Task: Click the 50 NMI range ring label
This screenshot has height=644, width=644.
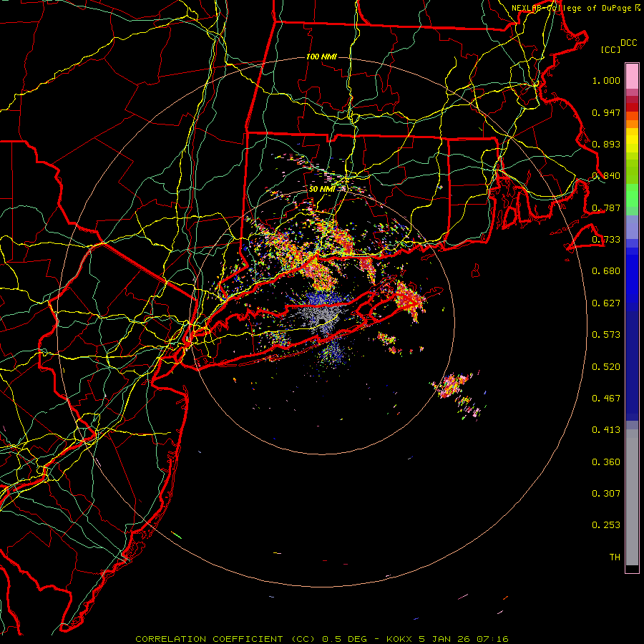Action: (x=321, y=189)
